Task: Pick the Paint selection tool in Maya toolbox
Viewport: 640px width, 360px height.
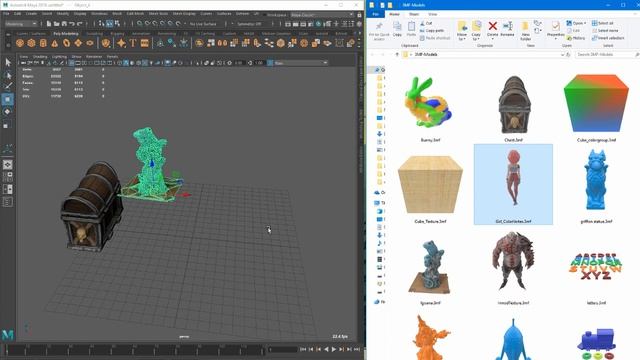Action: 8,86
